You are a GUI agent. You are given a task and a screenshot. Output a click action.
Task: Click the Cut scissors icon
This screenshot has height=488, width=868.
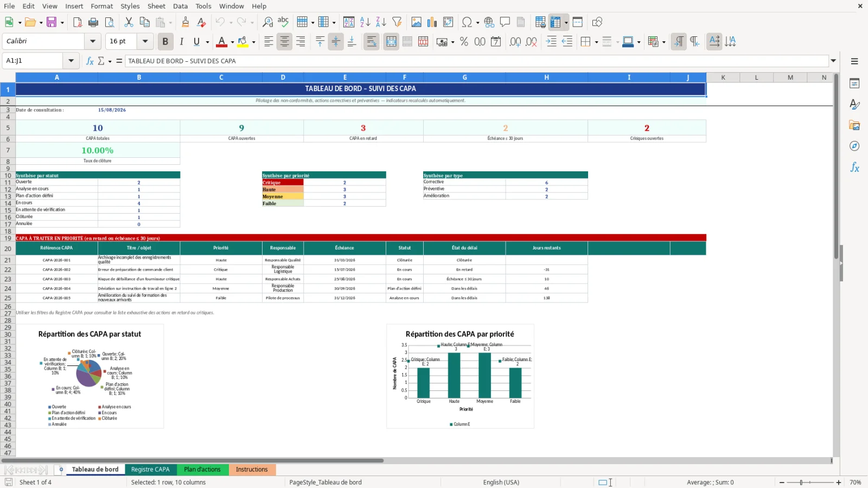129,22
